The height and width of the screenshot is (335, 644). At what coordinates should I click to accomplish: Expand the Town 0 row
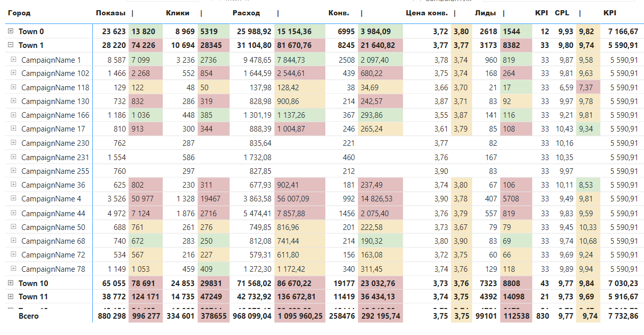tap(11, 32)
